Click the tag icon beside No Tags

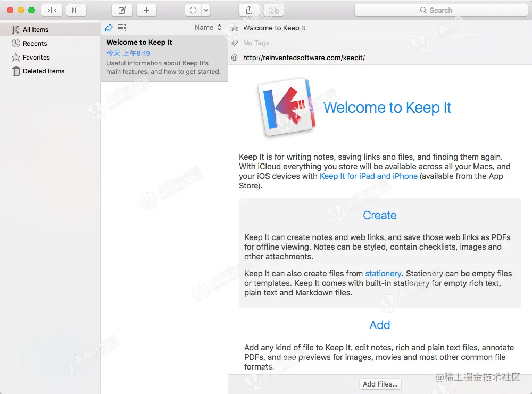tap(235, 43)
